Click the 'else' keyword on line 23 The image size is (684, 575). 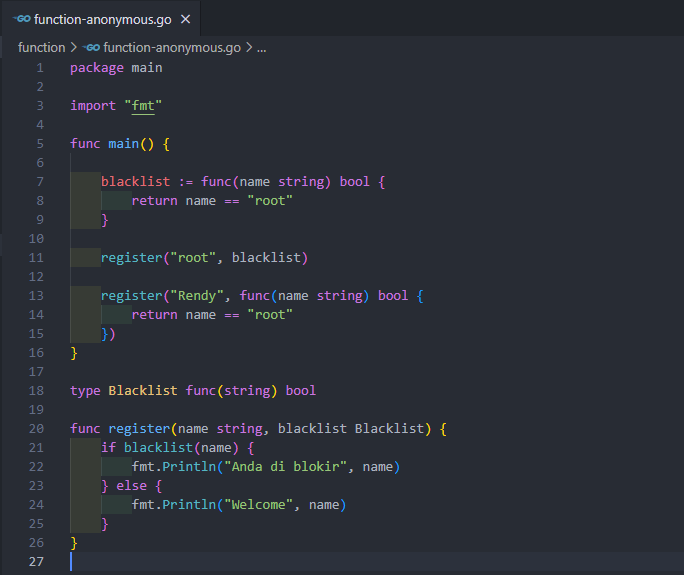point(132,486)
